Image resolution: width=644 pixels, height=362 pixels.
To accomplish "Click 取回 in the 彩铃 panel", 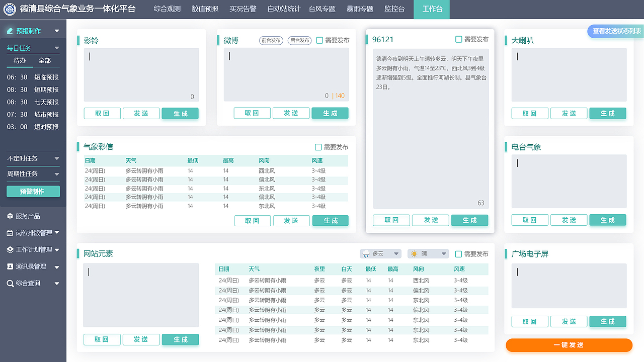I will [x=102, y=114].
